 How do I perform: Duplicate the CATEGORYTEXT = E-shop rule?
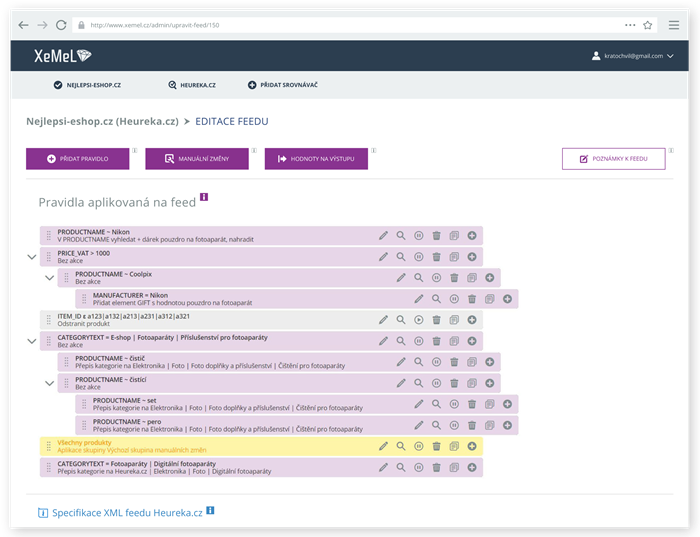[454, 341]
